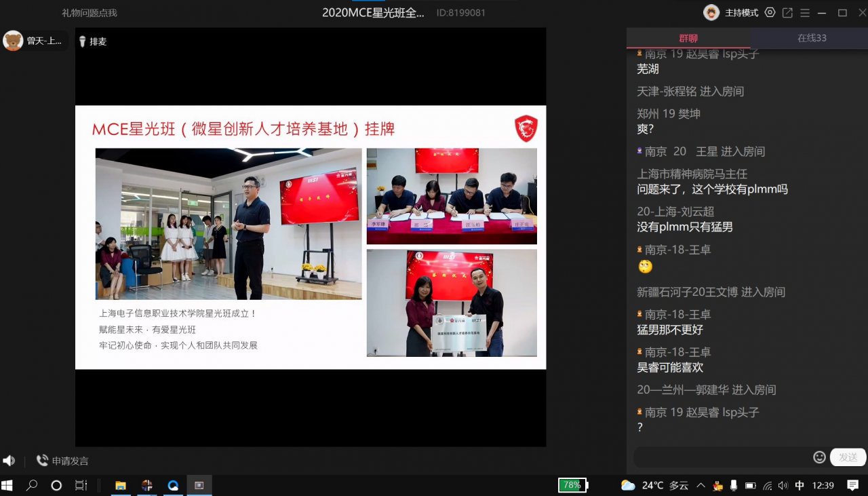Screen dimensions: 868x496
Task: Click message 猛男那不更好
Action: [x=670, y=330]
